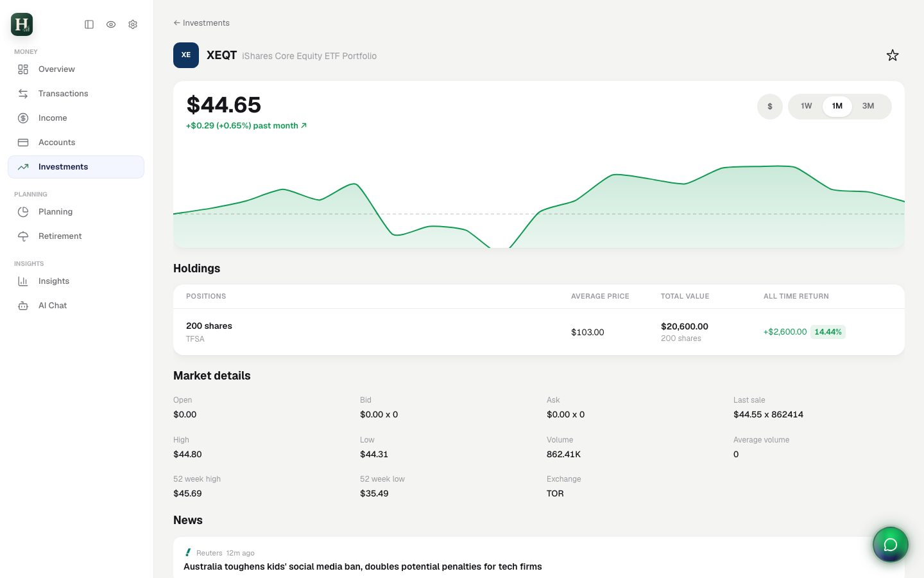
Task: Click the 52 week high $45.69
Action: tap(187, 493)
